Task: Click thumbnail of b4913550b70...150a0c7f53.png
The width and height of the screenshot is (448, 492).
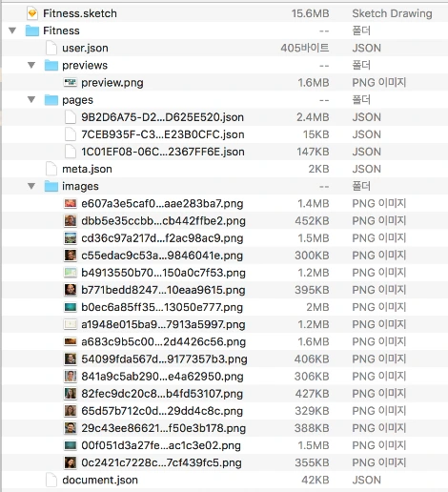Action: [x=71, y=273]
